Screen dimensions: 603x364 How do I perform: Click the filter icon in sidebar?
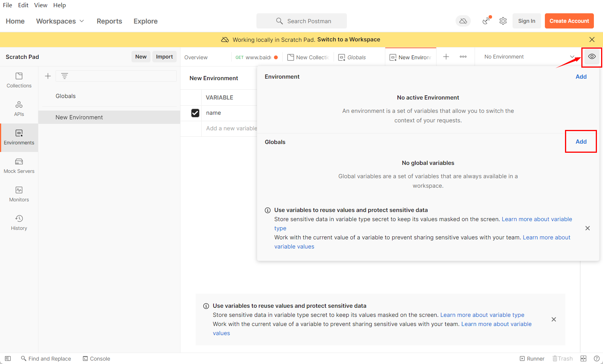pyautogui.click(x=65, y=76)
